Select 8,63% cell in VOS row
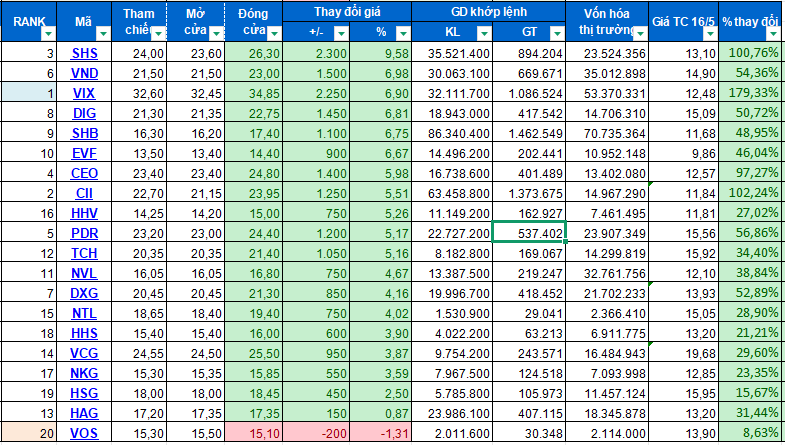Viewport: 785px width, 445px height. coord(751,433)
